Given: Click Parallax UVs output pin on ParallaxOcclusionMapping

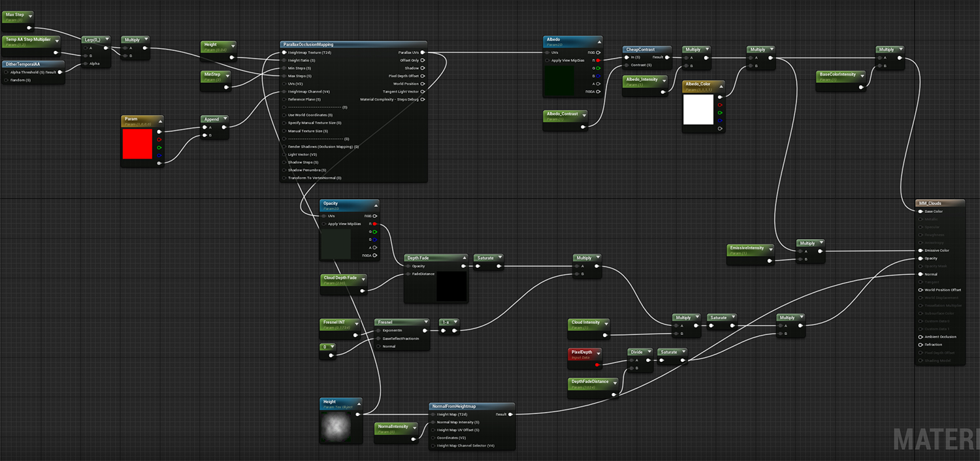Looking at the screenshot, I should click(x=423, y=52).
